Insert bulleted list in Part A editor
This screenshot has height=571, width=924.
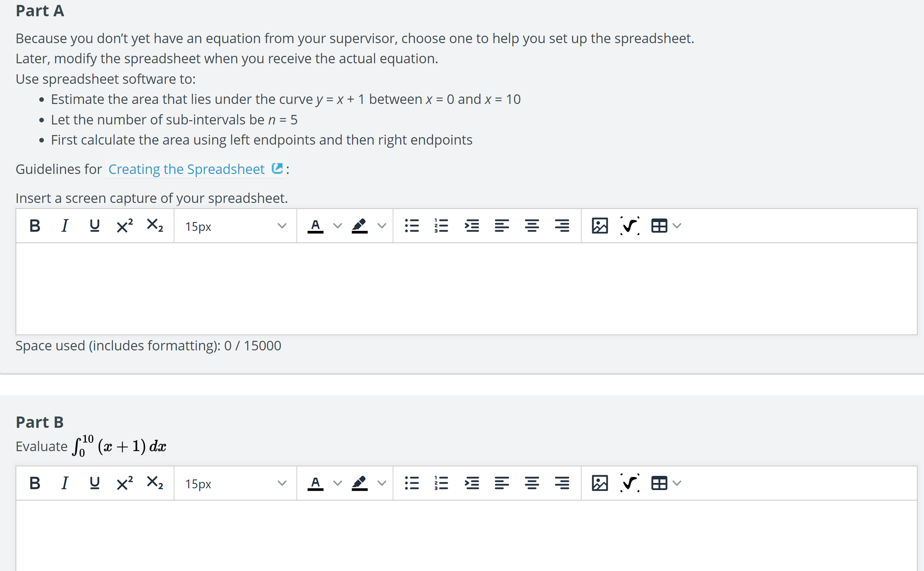(411, 226)
